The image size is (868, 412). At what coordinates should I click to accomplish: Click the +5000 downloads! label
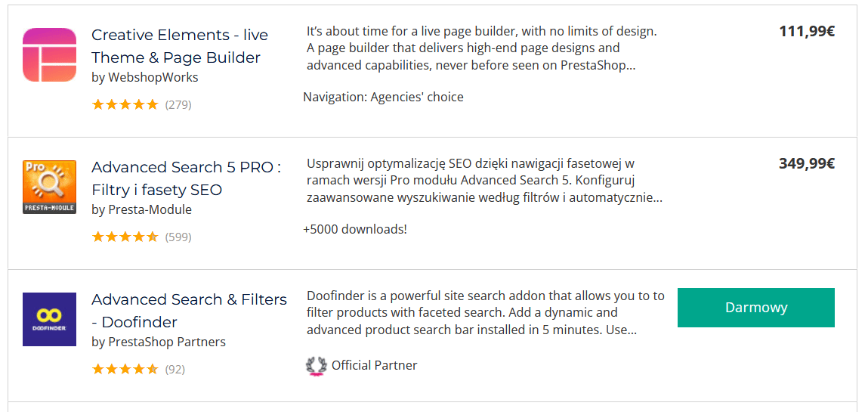[355, 229]
